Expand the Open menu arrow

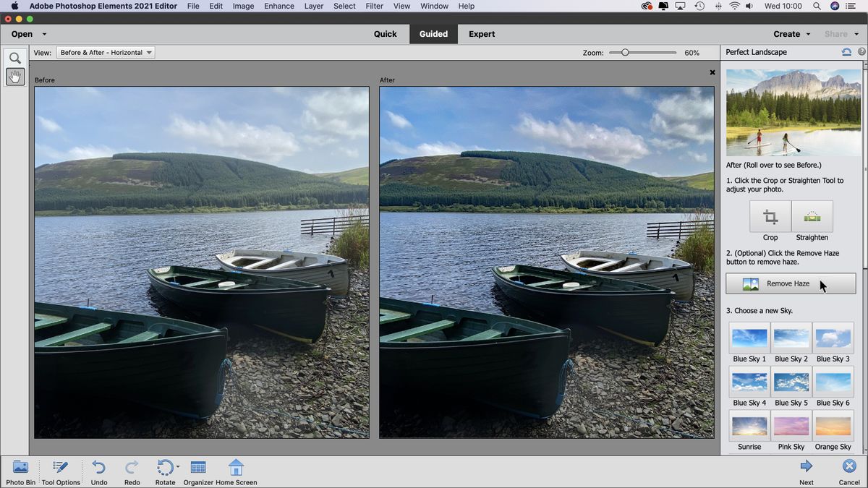[43, 34]
